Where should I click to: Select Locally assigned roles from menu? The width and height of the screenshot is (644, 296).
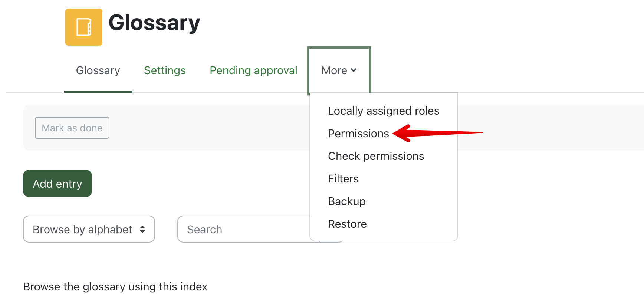click(384, 111)
